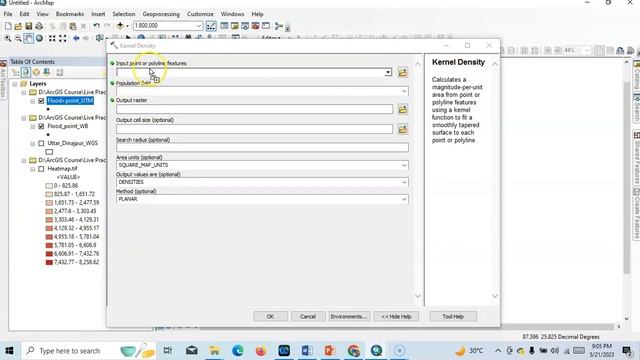Open the ModelBuilder window icon
640x360 pixels.
[279, 26]
